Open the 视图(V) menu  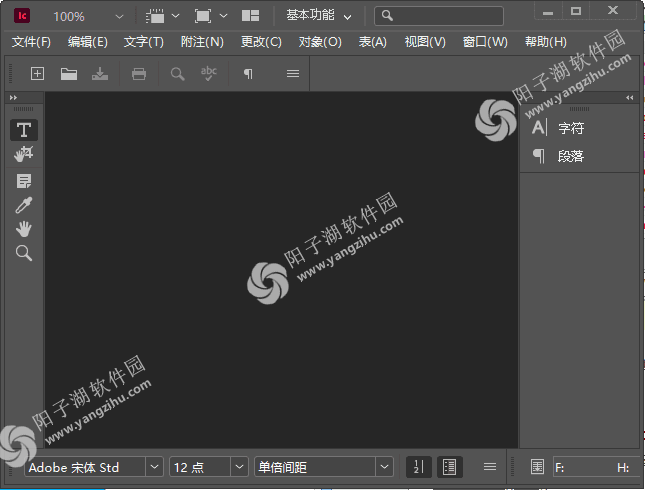pyautogui.click(x=425, y=42)
